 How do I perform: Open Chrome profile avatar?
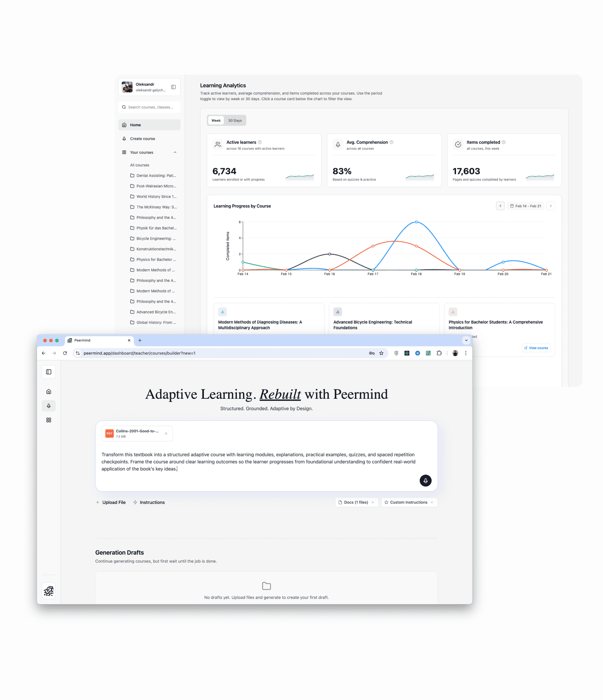[455, 353]
